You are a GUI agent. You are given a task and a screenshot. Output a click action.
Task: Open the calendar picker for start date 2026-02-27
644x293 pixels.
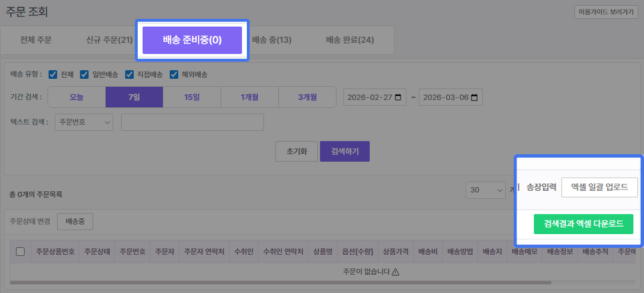coord(398,97)
